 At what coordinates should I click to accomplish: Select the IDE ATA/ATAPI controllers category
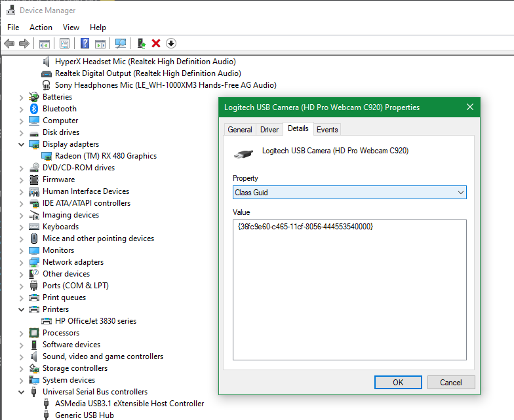87,203
